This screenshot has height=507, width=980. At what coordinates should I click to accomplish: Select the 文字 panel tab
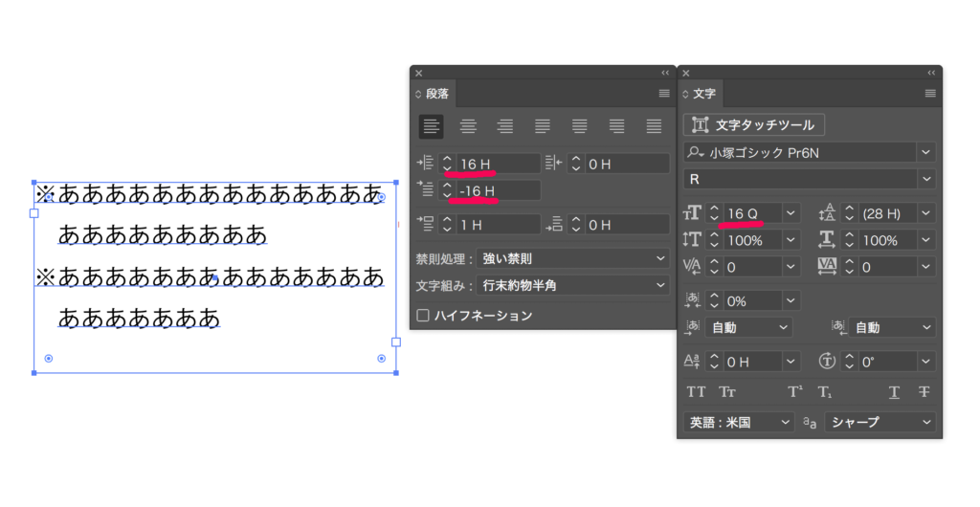(703, 94)
